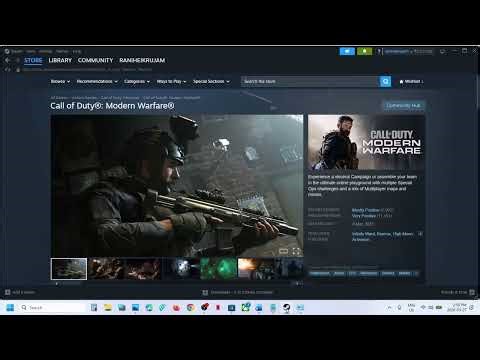Click the Steam logo in the top-left menu
480x360 pixels.
(7, 51)
